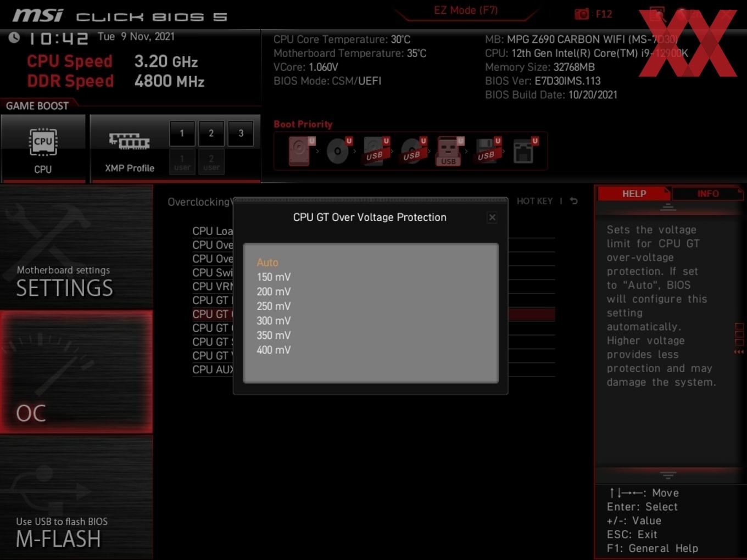Click the DDR Speed 4800 MHz value
The image size is (747, 560).
pyautogui.click(x=169, y=81)
